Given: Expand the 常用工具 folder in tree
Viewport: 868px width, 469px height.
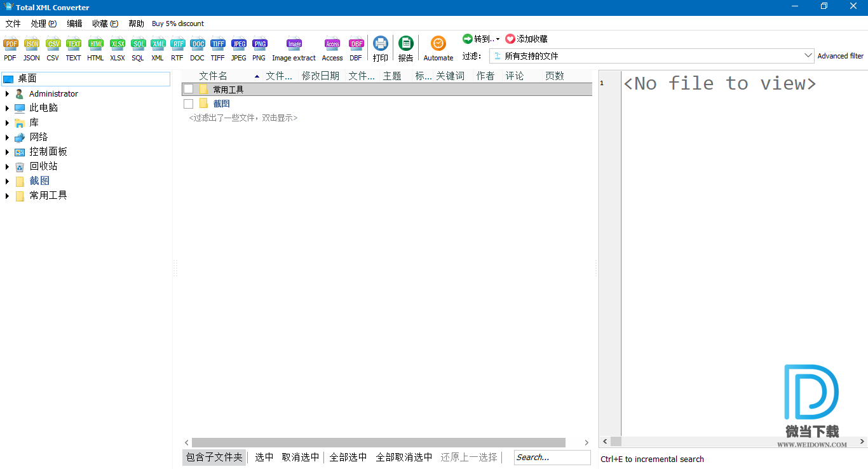Looking at the screenshot, I should [x=8, y=196].
